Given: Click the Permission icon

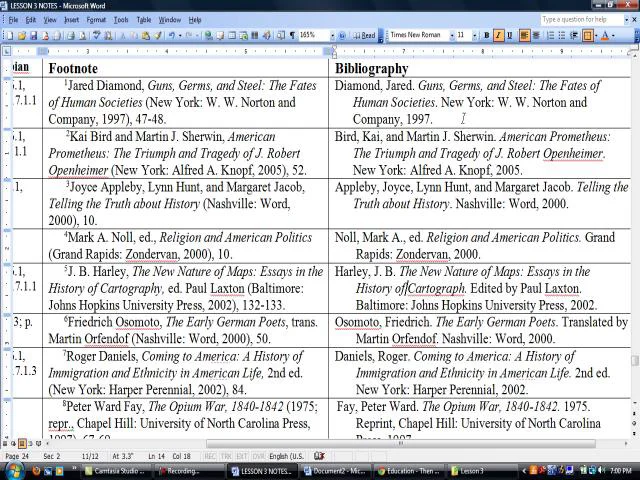Looking at the screenshot, I should 45,36.
